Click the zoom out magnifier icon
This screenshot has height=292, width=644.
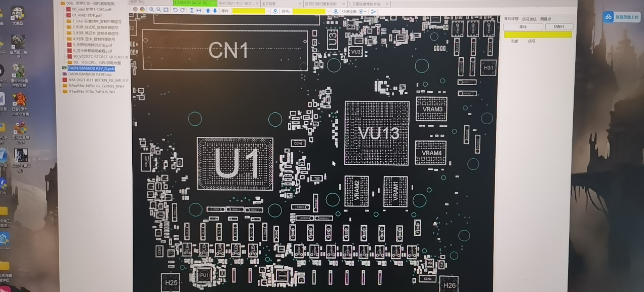[x=159, y=10]
